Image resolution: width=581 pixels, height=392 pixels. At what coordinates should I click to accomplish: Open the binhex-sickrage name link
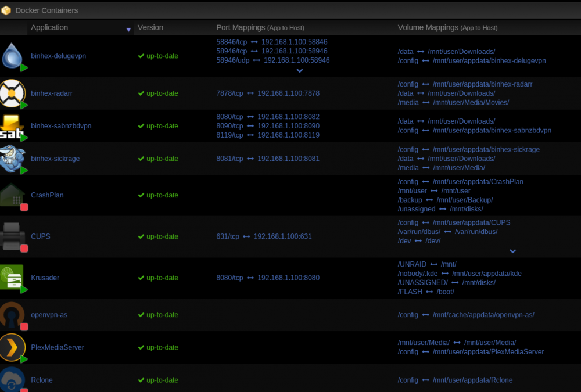click(55, 159)
